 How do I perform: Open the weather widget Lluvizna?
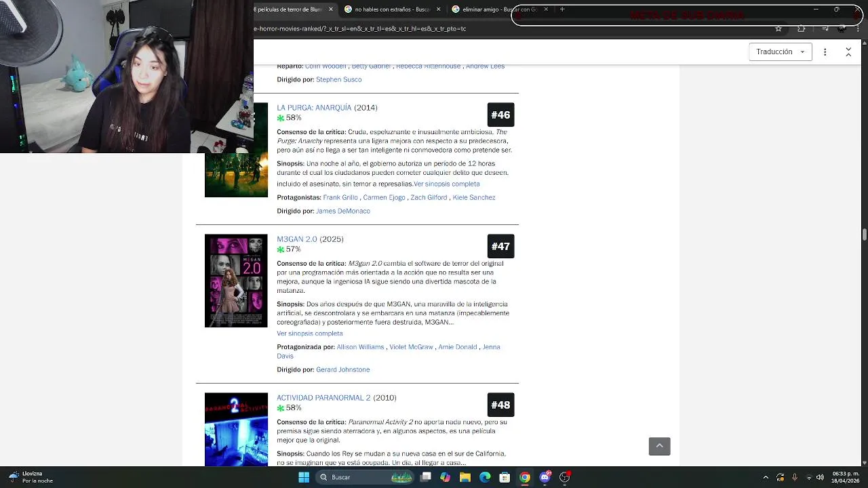[31, 477]
